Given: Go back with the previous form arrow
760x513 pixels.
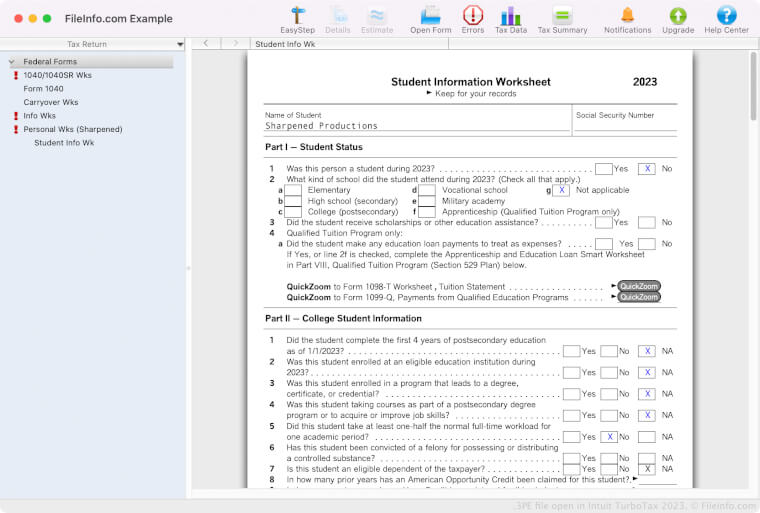Looking at the screenshot, I should coord(205,44).
